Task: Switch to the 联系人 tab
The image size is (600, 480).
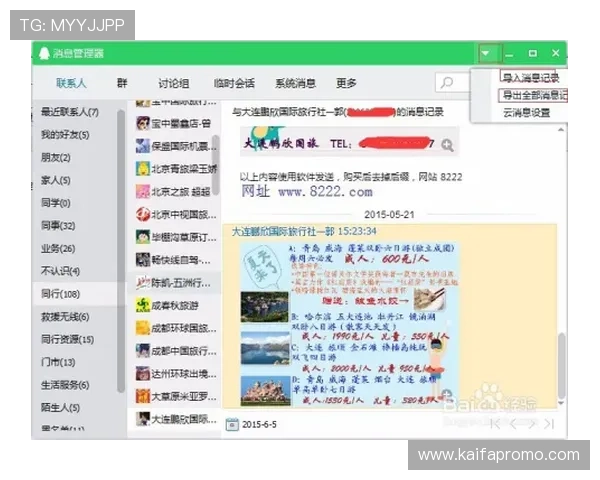Action: click(x=71, y=83)
